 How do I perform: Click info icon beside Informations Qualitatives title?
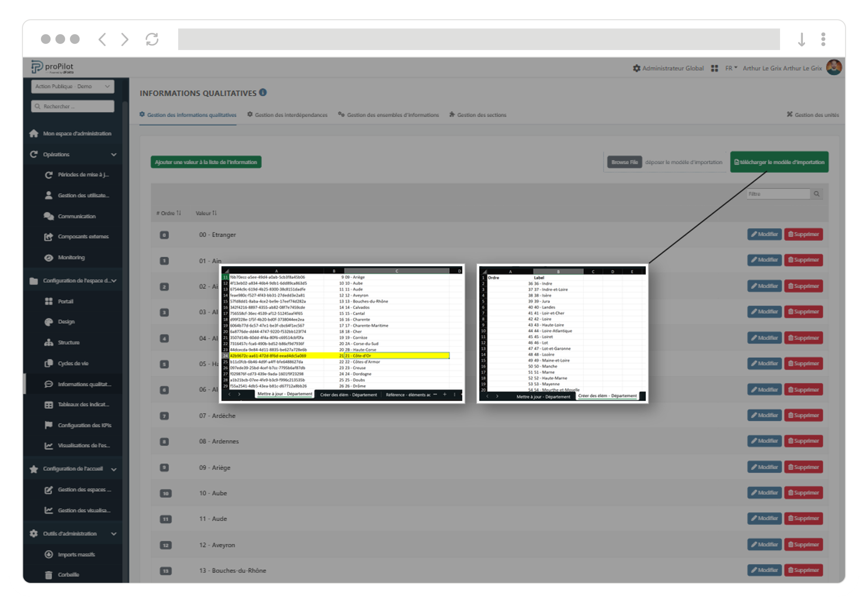coord(263,92)
